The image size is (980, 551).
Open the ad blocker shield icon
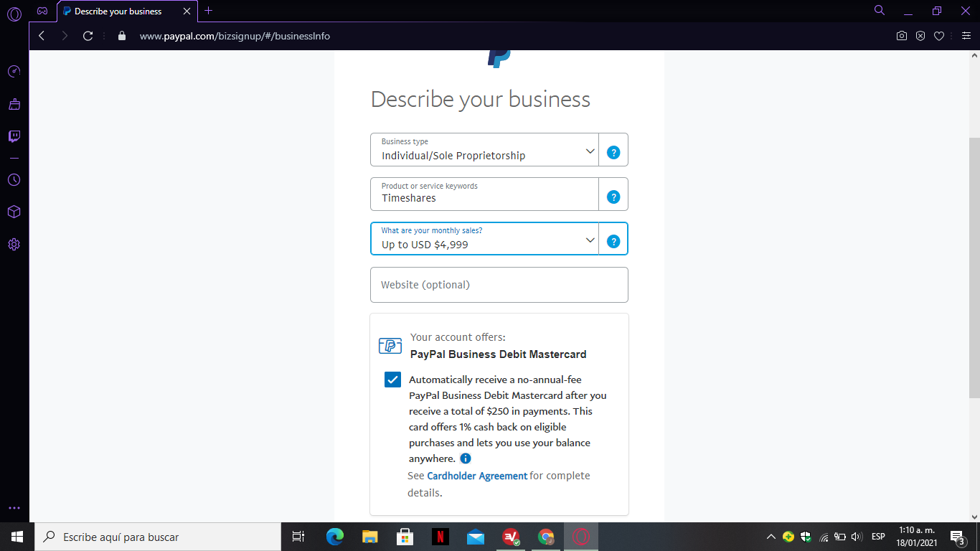pos(920,36)
